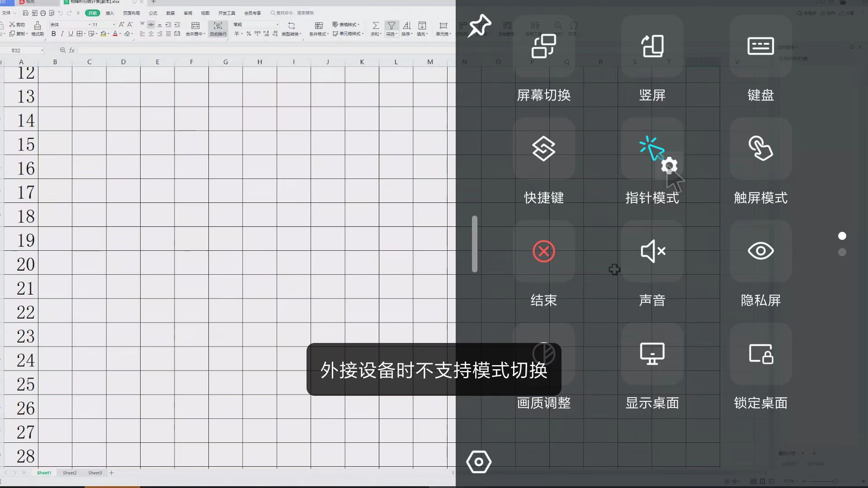The image size is (868, 488).
Task: Apply Bold formatting in WPS toolbar
Action: pos(54,34)
